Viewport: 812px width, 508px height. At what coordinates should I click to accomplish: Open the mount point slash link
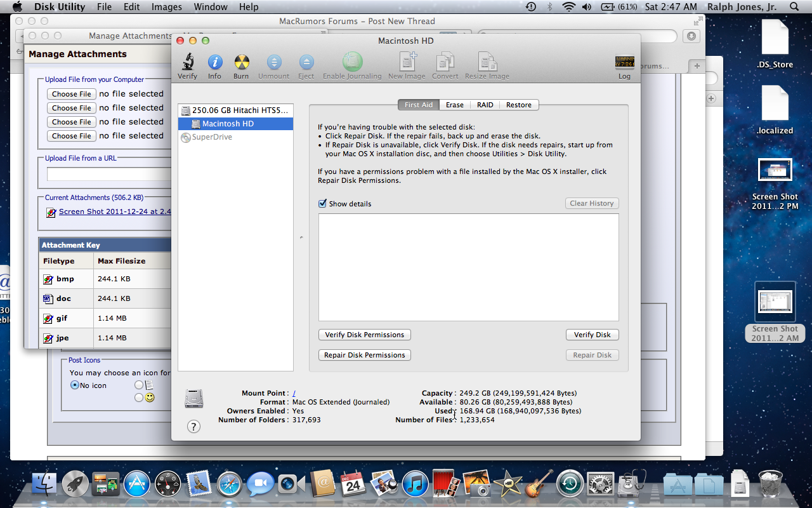[294, 393]
